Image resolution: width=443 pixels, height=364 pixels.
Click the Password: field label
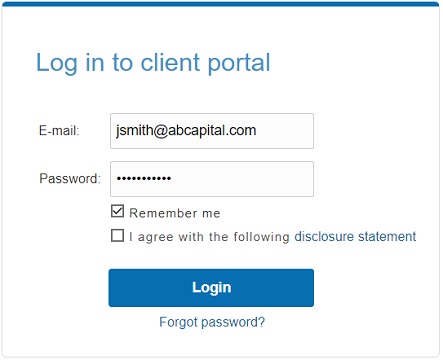click(70, 178)
